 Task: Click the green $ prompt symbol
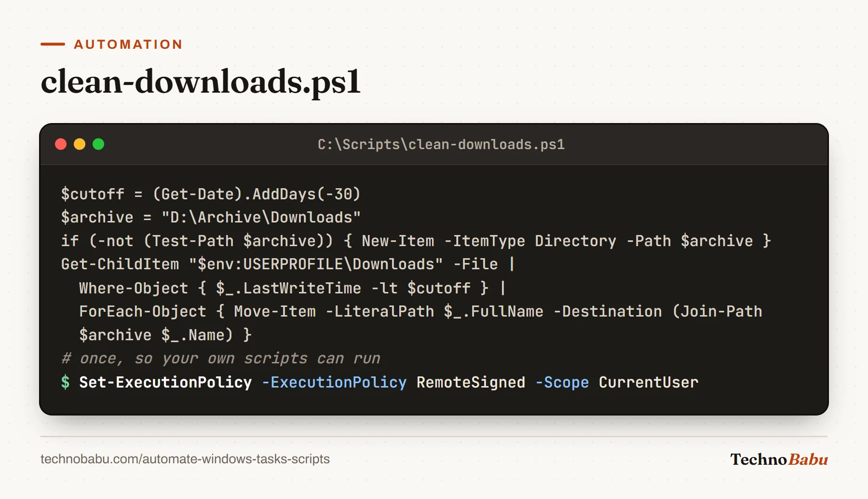66,382
